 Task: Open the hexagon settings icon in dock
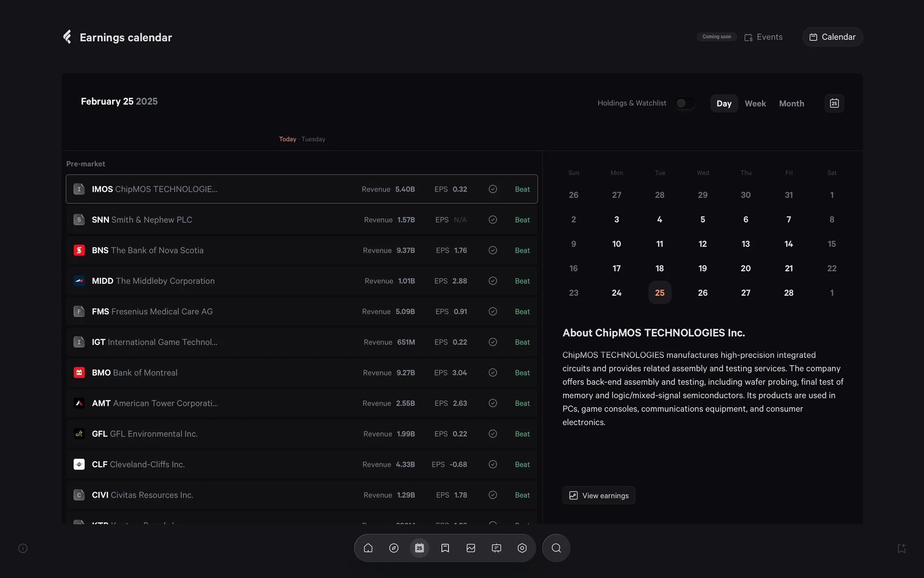(522, 548)
